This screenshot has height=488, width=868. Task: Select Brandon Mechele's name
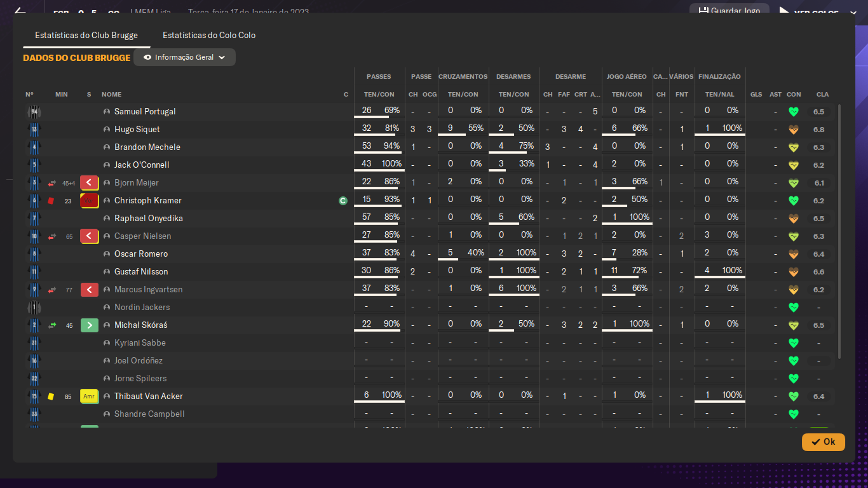click(147, 147)
